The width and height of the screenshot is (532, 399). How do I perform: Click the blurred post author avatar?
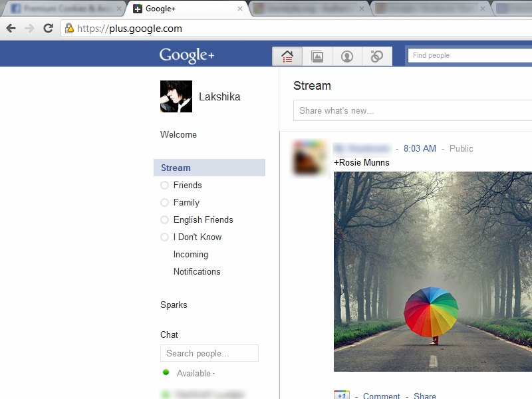click(x=310, y=158)
